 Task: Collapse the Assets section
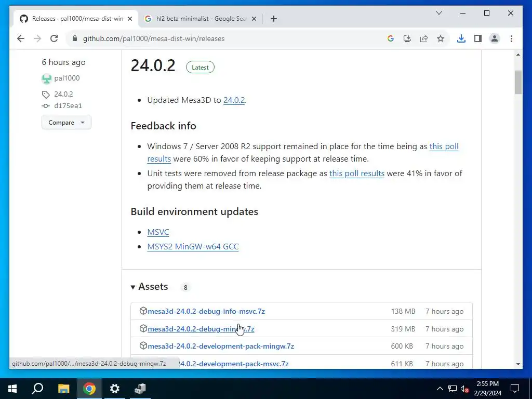click(x=149, y=287)
